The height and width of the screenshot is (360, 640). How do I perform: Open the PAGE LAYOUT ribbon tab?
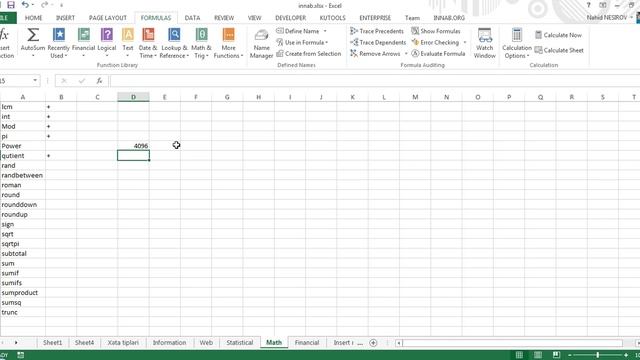click(x=108, y=18)
